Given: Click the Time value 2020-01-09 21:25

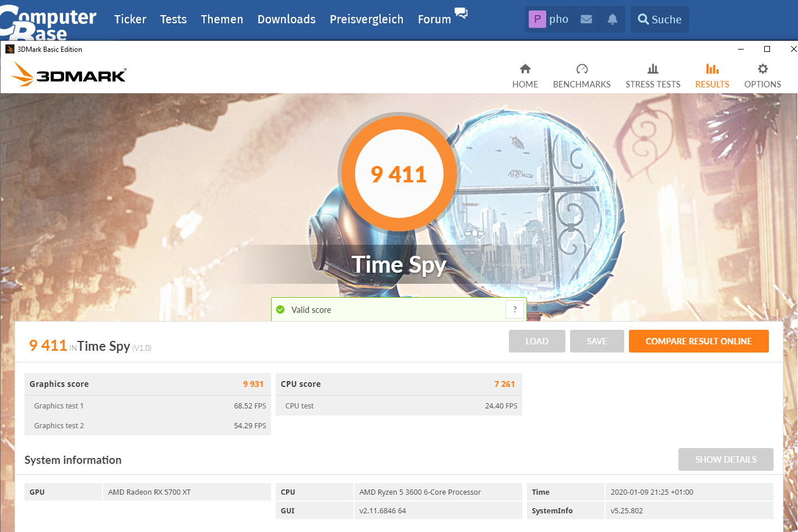Looking at the screenshot, I should click(x=652, y=492).
